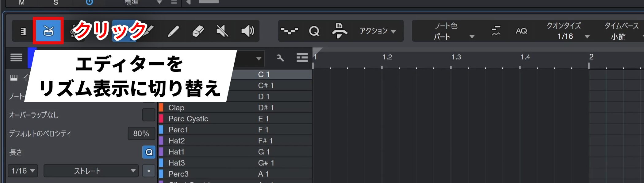
Task: Click the 80% default velocity field
Action: pos(141,134)
